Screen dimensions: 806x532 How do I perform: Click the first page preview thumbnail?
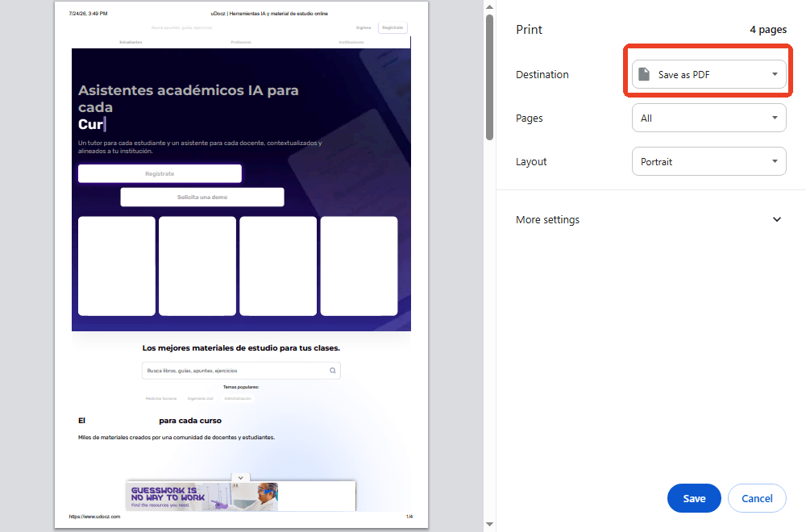[x=241, y=264]
